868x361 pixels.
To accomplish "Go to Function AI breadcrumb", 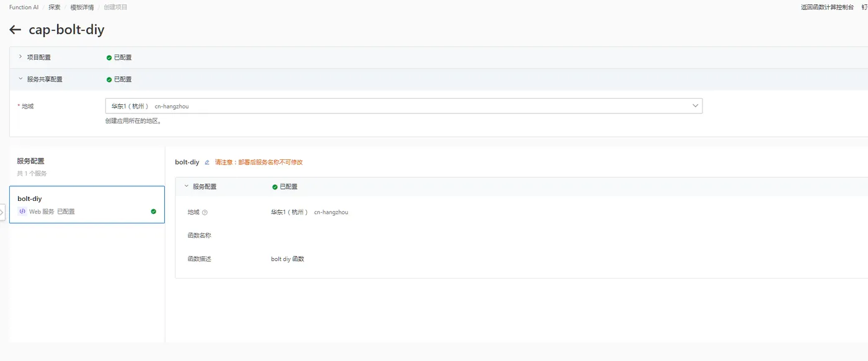I will 24,7.
